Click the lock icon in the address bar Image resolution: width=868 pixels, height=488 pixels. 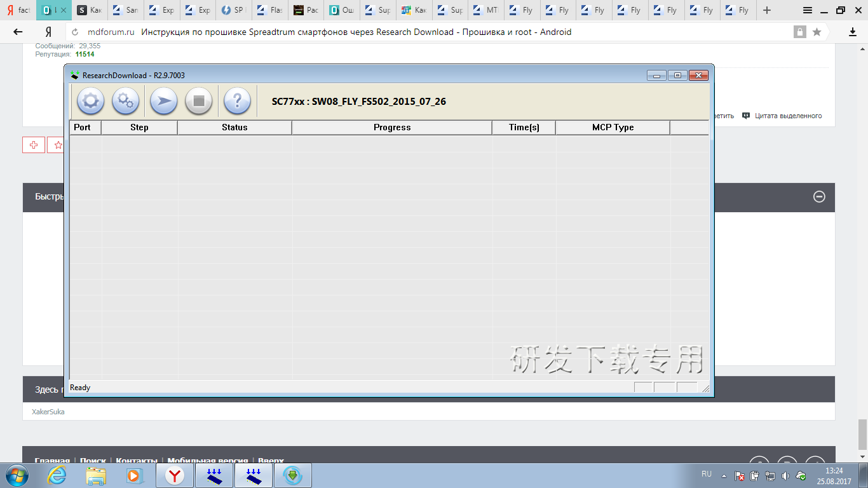[799, 32]
